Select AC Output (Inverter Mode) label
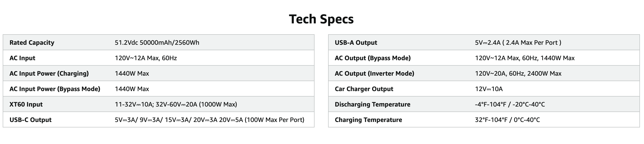 tap(374, 73)
